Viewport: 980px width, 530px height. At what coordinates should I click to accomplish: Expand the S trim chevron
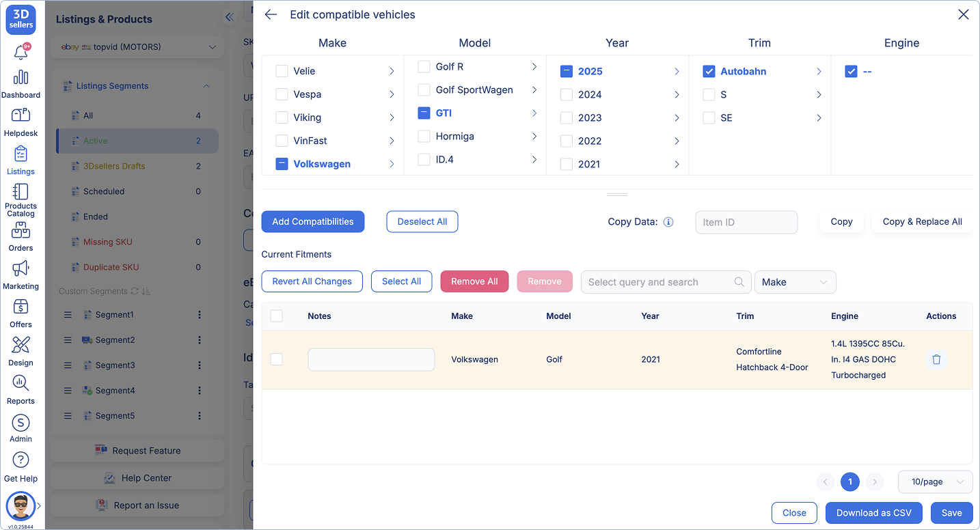[819, 94]
